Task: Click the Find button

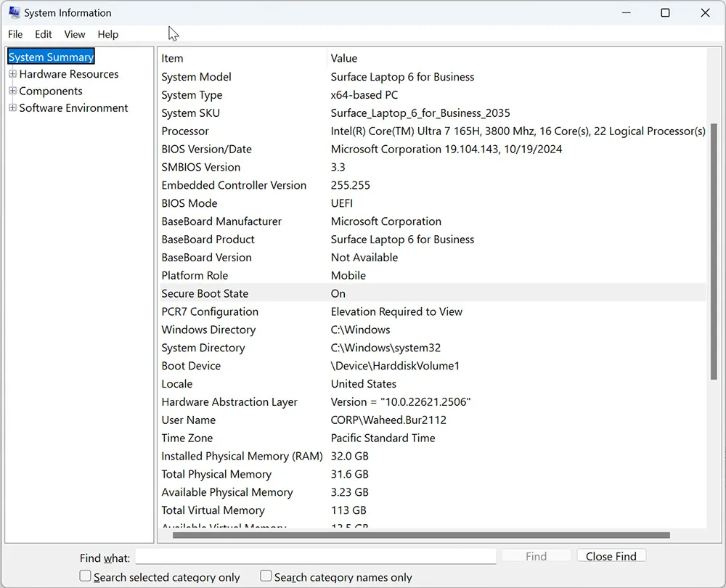Action: 536,555
